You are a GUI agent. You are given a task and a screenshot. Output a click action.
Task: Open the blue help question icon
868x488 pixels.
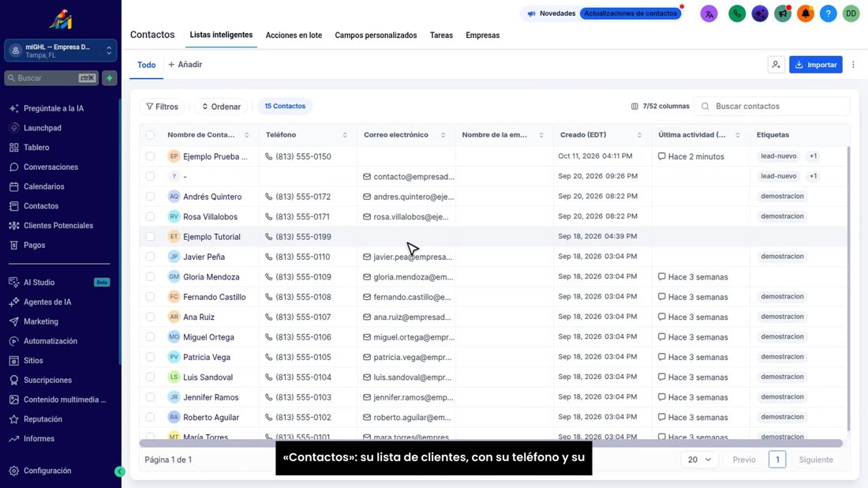click(828, 13)
